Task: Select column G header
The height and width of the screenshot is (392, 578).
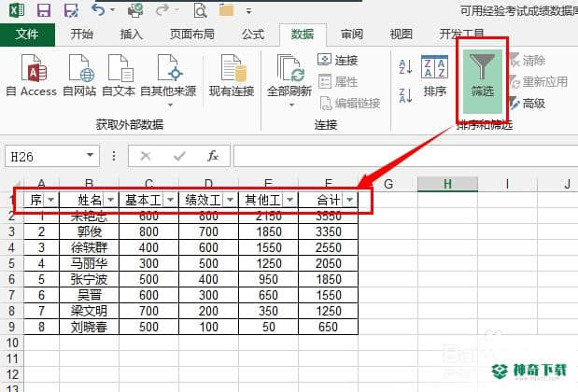Action: pos(388,184)
